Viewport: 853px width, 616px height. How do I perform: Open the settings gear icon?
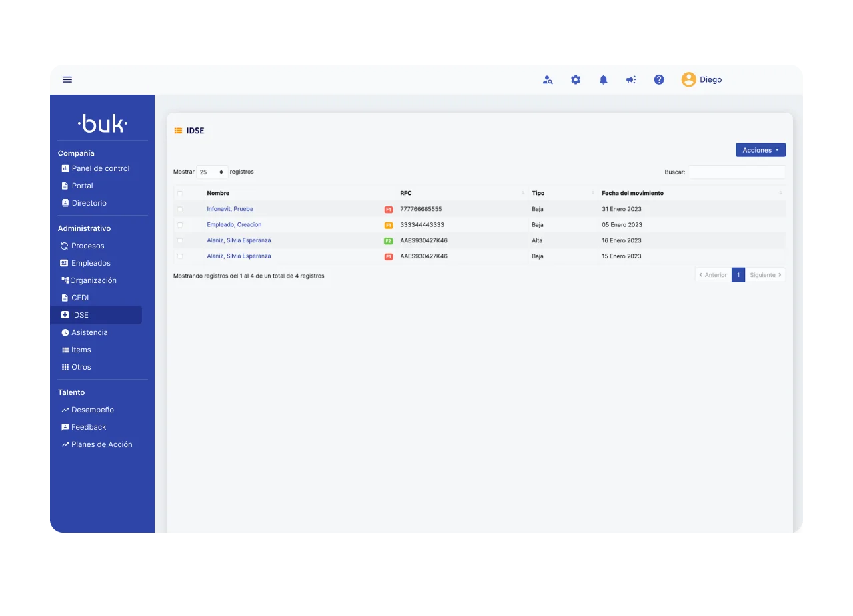[x=576, y=79]
